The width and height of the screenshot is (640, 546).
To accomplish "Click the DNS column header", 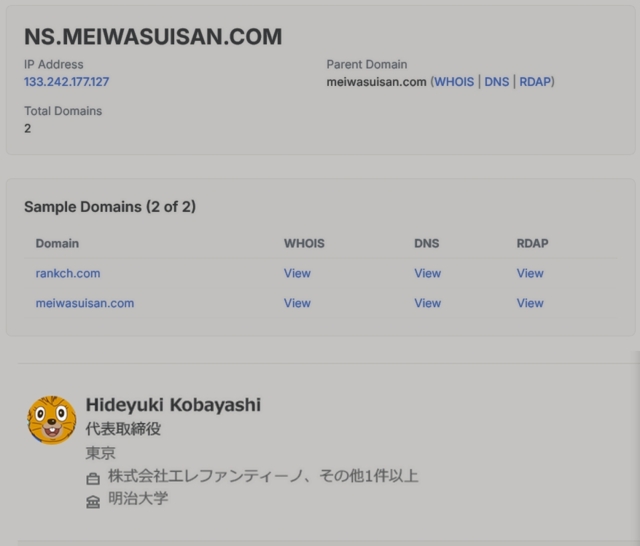I will click(427, 243).
